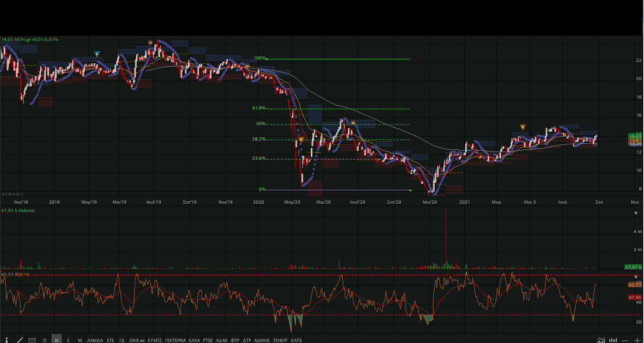
Task: Click the 61.8% Fibonacci level label
Action: (258, 108)
